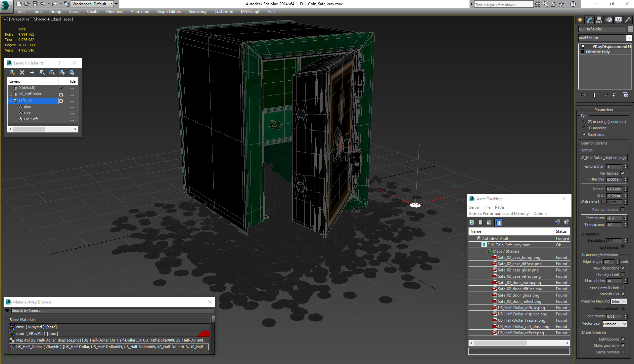Image resolution: width=634 pixels, height=364 pixels.
Task: Click New file icon in title bar
Action: 19,4
